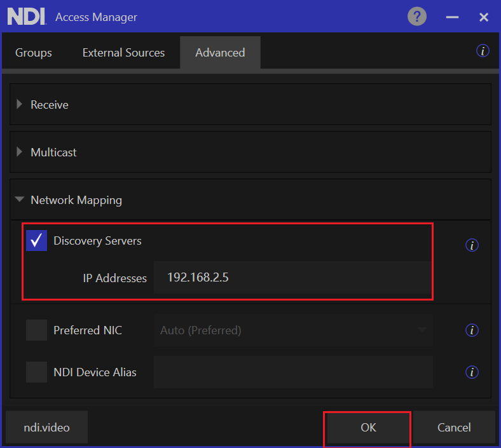Click the info icon beside the tabs
501x448 pixels.
point(483,51)
